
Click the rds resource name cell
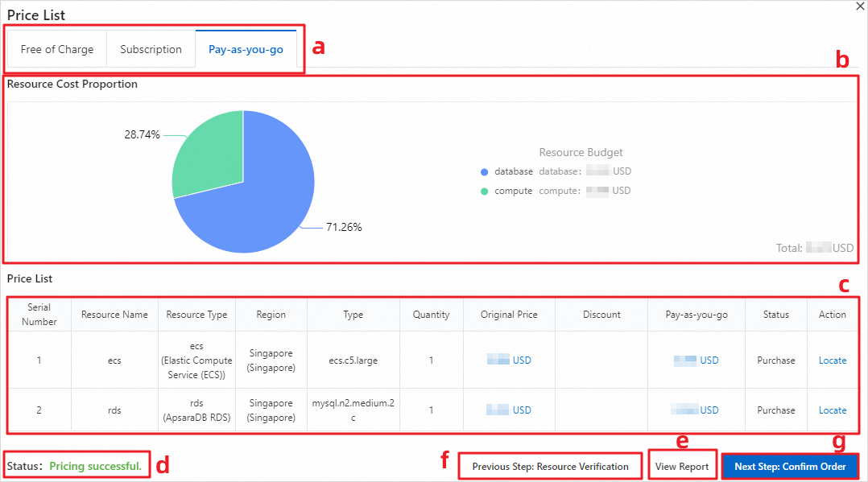coord(114,410)
